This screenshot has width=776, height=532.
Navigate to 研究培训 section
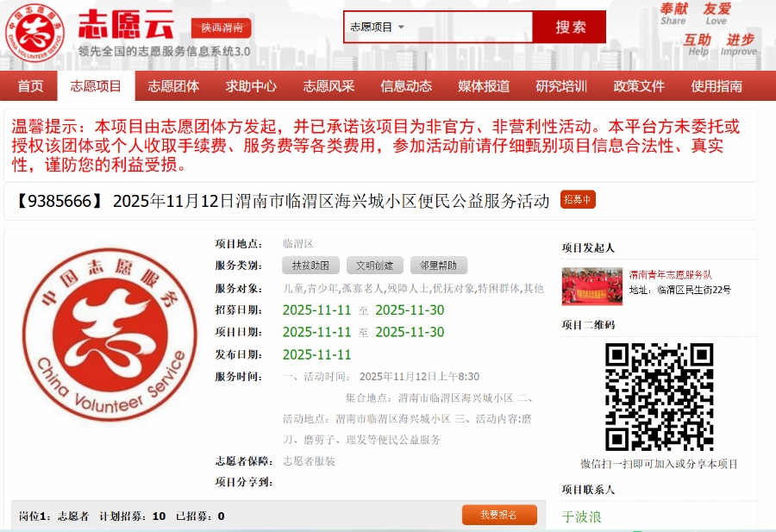point(561,86)
